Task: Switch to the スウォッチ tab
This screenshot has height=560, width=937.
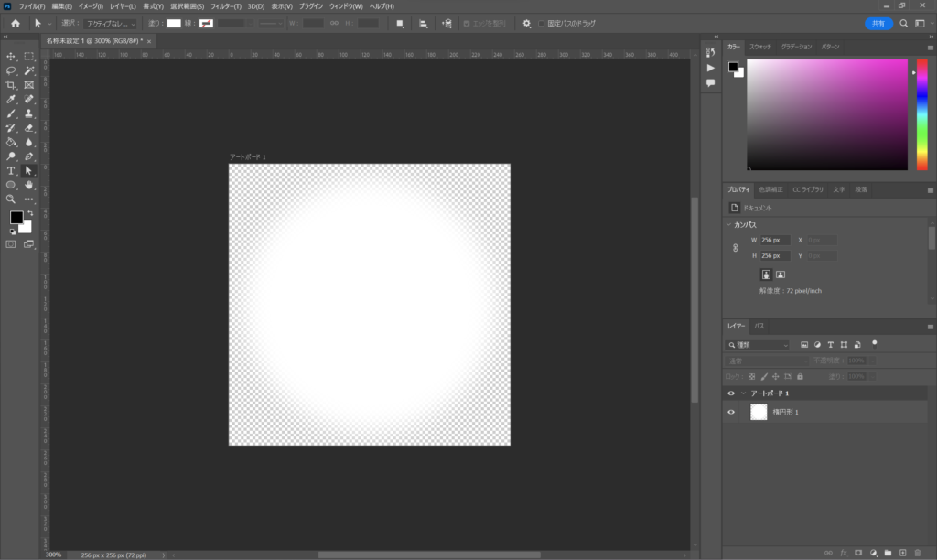Action: pyautogui.click(x=761, y=46)
